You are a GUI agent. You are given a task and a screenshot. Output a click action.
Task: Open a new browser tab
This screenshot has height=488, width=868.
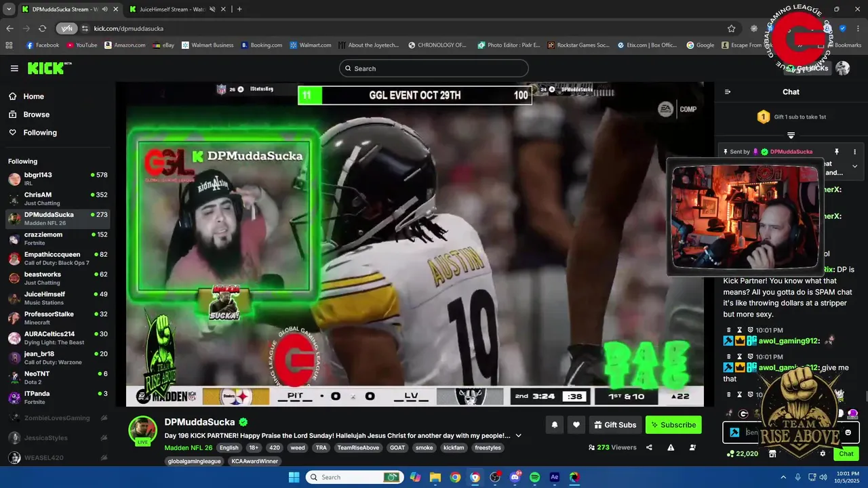(x=239, y=9)
